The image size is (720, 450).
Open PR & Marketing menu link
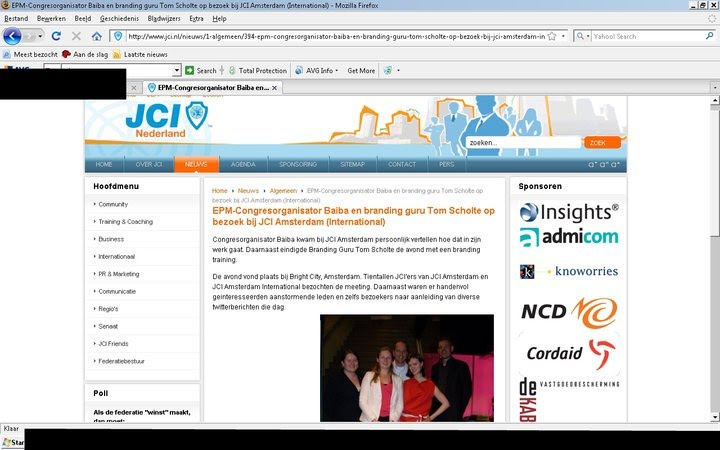(x=118, y=274)
